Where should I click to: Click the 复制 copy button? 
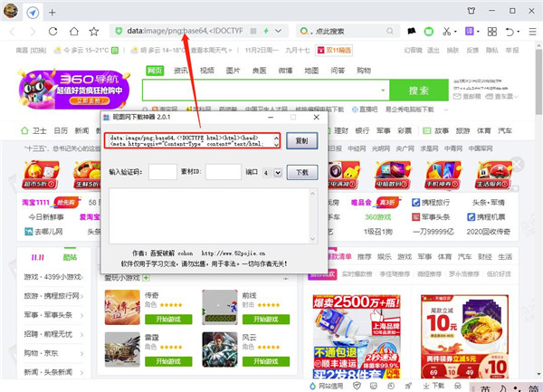pyautogui.click(x=302, y=140)
